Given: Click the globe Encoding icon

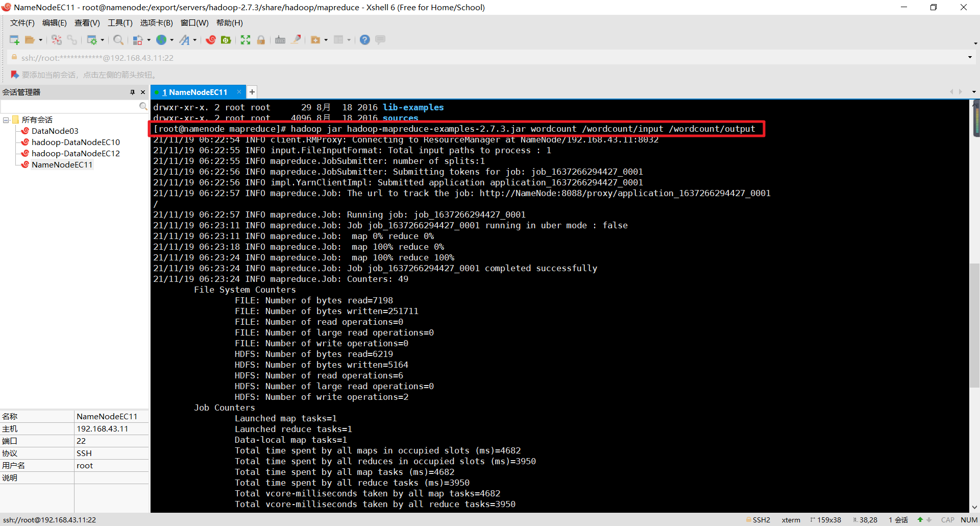Looking at the screenshot, I should click(161, 40).
